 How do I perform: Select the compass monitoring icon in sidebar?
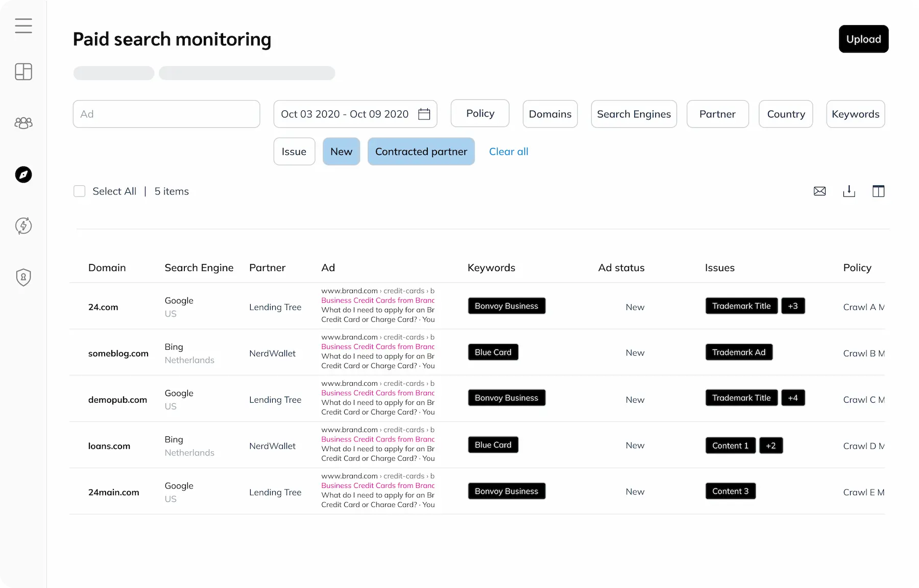click(23, 175)
